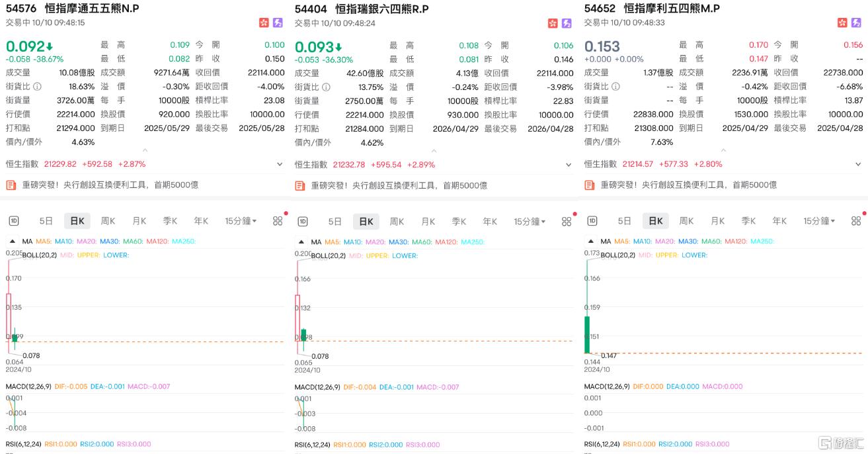868x454 pixels.
Task: Open 央行創設互換便利工具 news headline under 54576
Action: 110,185
